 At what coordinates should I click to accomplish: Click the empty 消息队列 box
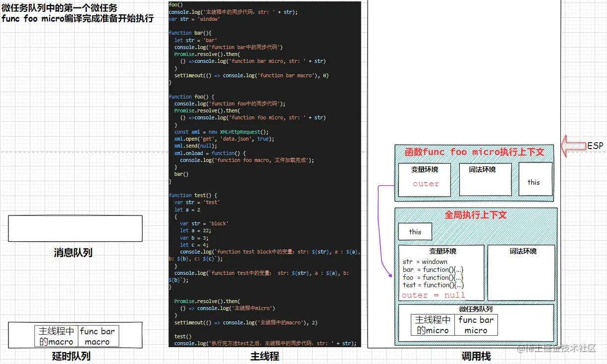75,228
